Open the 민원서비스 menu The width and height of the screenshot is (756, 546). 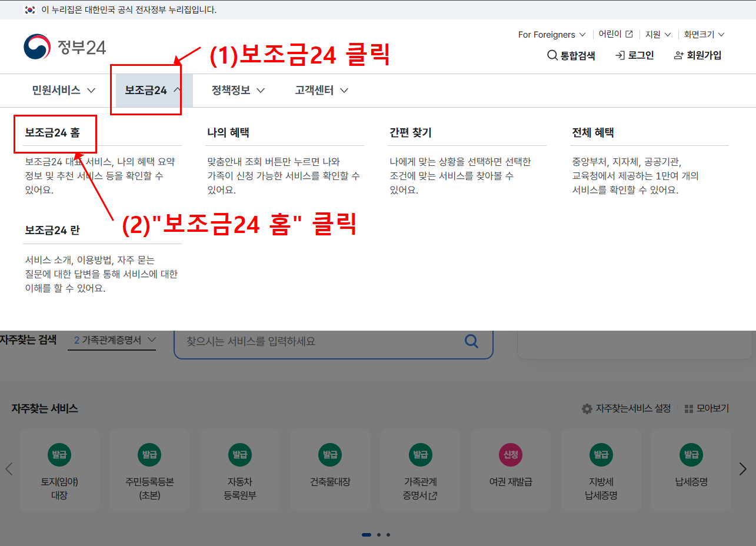coord(64,91)
